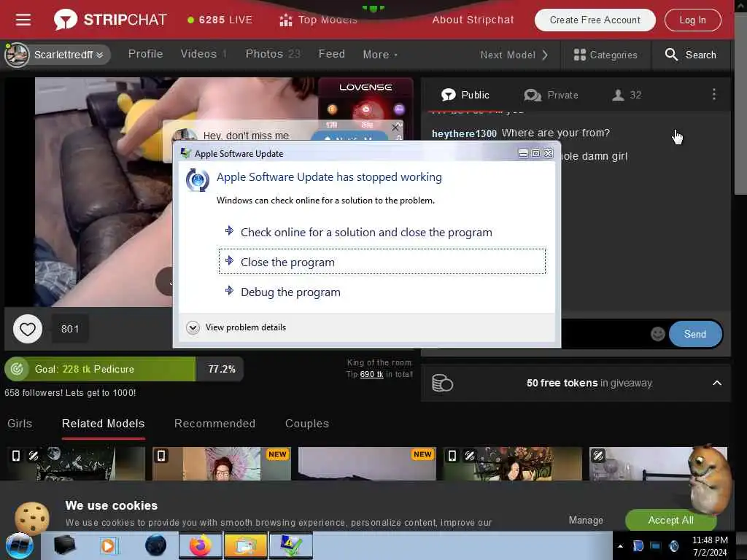Click Create Free Account button
This screenshot has width=747, height=560.
point(595,20)
